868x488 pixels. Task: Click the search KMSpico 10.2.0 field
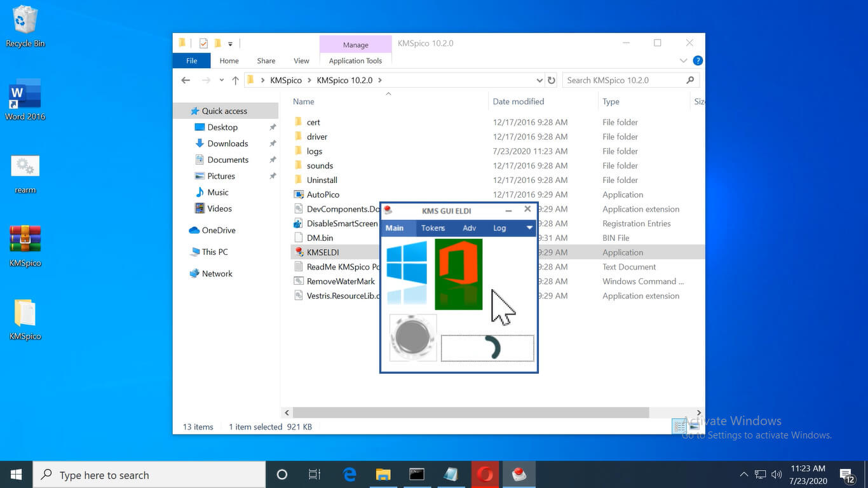[630, 80]
